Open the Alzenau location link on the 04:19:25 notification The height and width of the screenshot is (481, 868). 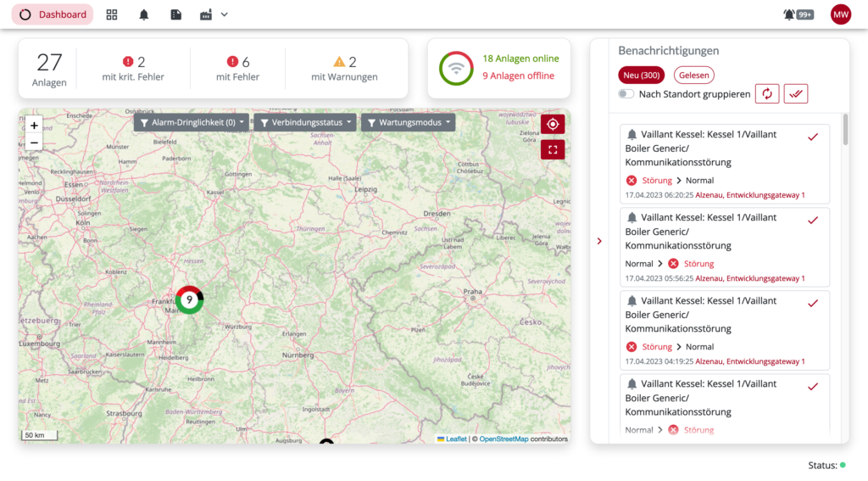(x=750, y=361)
